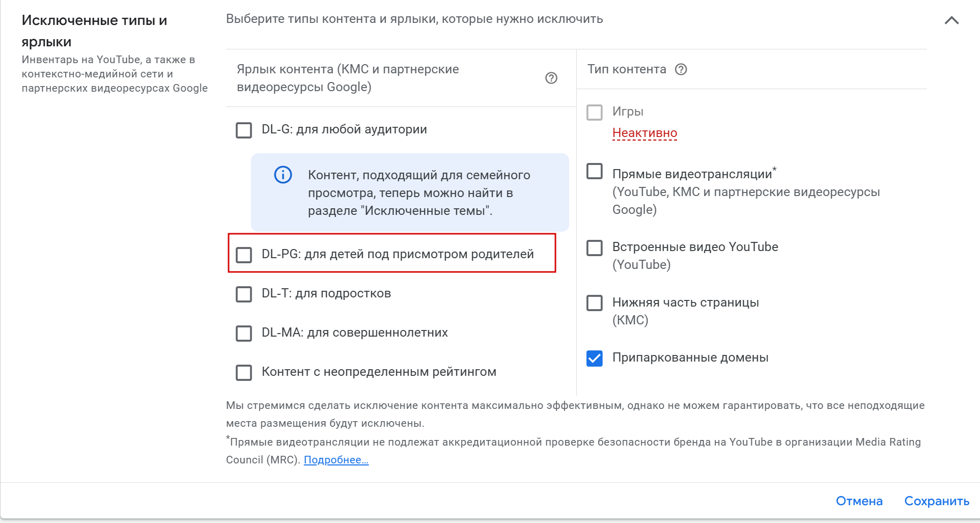Click the Неактивно status label
This screenshot has width=980, height=523.
tap(644, 133)
